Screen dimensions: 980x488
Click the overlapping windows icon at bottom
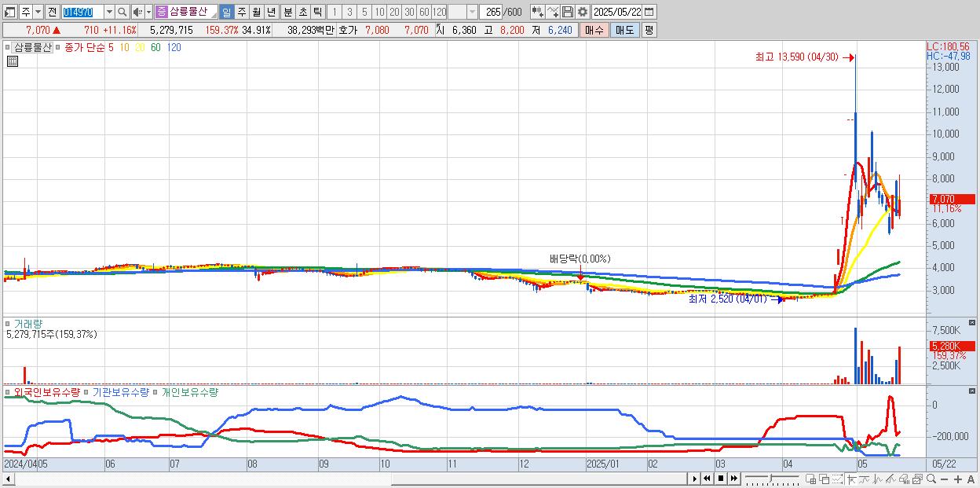point(824,479)
